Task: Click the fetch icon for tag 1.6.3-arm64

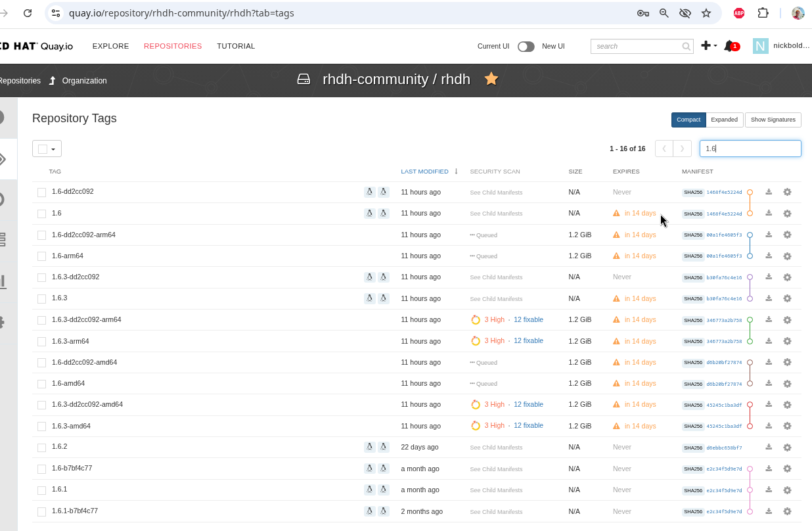Action: (x=769, y=341)
